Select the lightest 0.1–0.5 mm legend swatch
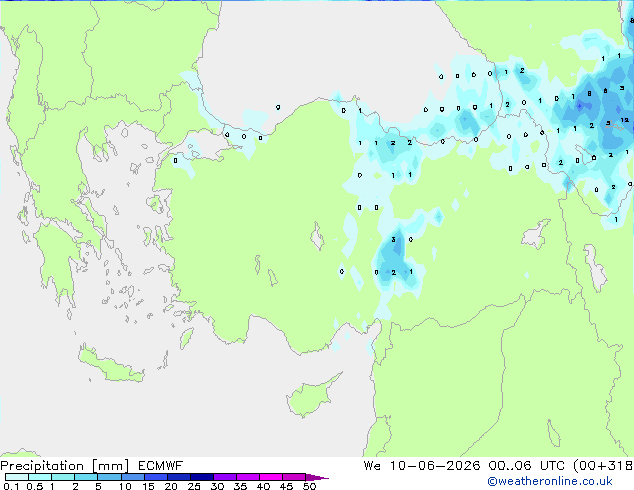The height and width of the screenshot is (490, 634). pyautogui.click(x=17, y=477)
